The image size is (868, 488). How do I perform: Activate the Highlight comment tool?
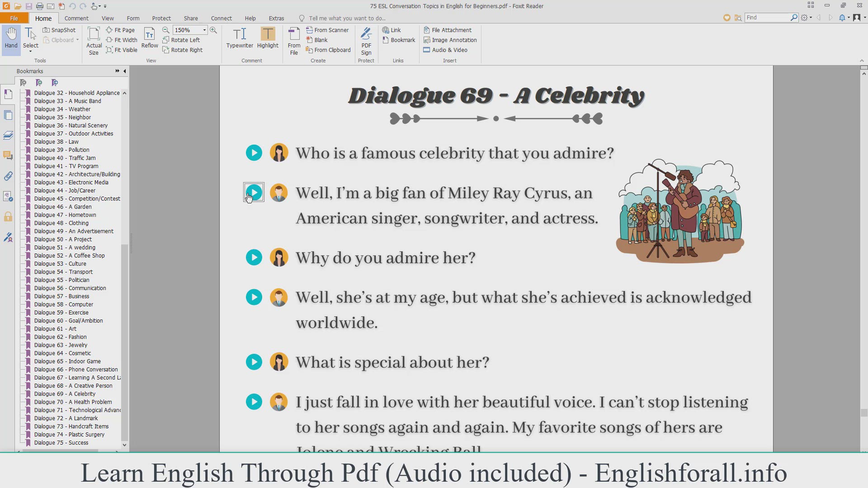coord(268,38)
